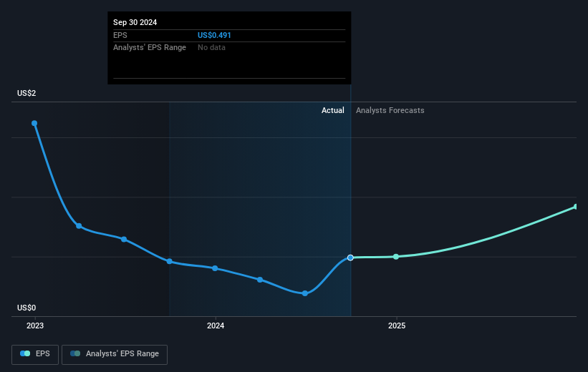The height and width of the screenshot is (372, 588).
Task: Click the 2025 forecast EPS data point
Action: (396, 257)
